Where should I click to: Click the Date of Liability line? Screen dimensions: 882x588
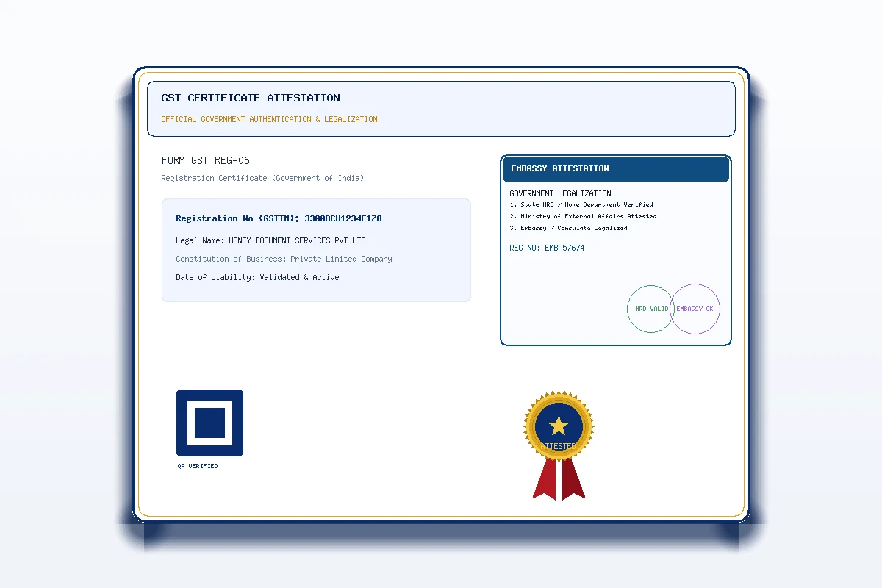pos(257,277)
